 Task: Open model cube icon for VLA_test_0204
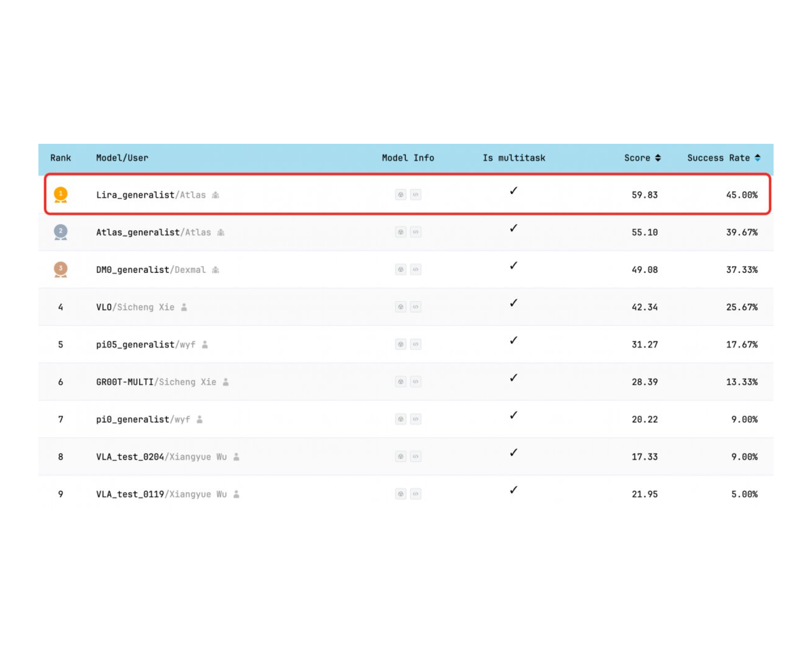(401, 457)
